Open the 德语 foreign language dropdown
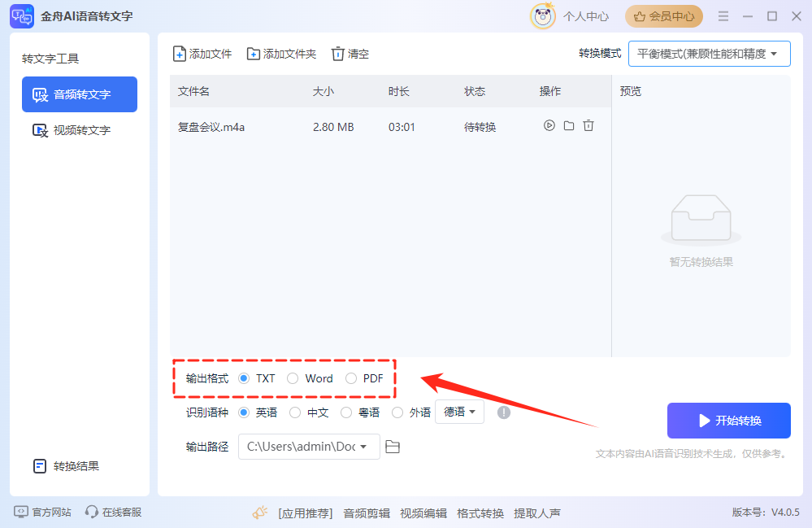 (460, 412)
